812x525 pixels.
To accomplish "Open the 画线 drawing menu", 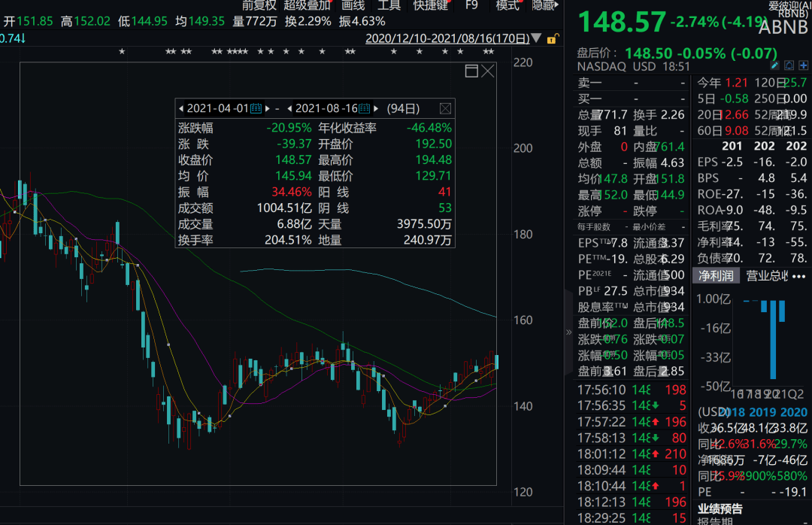I will point(353,5).
